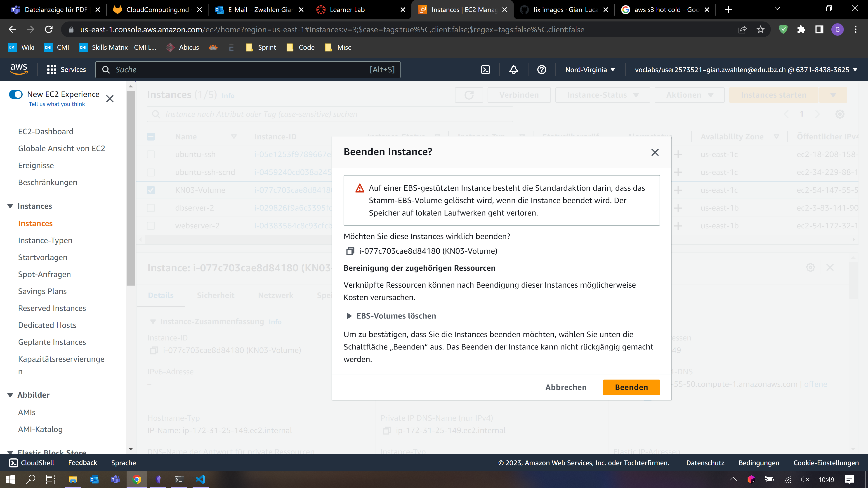Switch to the Learner Lab browser tab
Screen dimensions: 868x488
[x=347, y=10]
